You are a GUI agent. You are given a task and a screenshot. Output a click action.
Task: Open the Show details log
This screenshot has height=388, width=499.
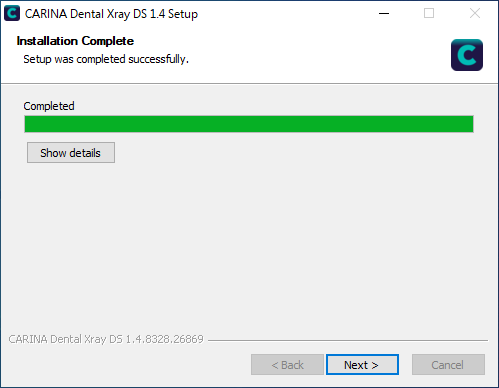tap(71, 153)
